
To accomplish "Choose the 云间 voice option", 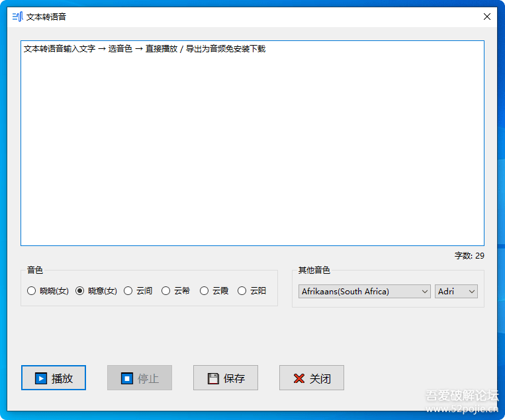I will pos(138,291).
